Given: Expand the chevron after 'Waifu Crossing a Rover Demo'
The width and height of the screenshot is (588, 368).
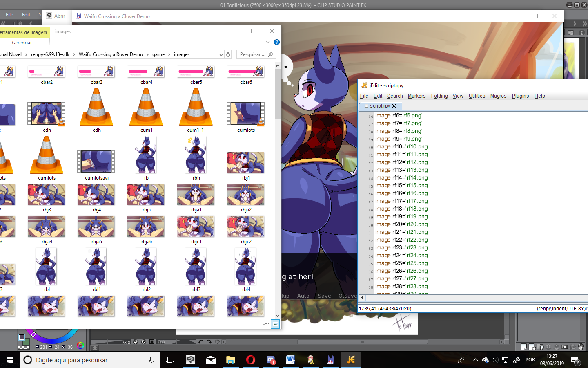Looking at the screenshot, I should pos(147,54).
